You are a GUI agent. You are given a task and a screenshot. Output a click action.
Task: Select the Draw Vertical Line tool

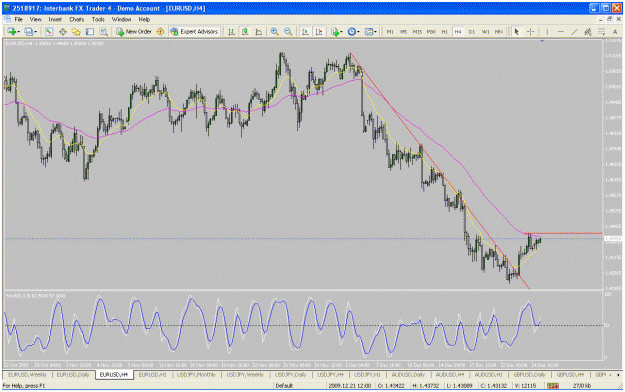pos(547,32)
